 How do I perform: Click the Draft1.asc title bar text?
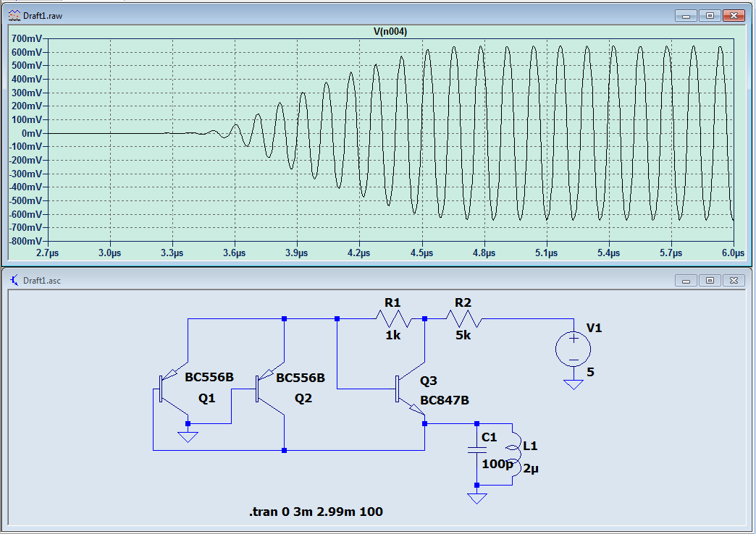[x=42, y=281]
